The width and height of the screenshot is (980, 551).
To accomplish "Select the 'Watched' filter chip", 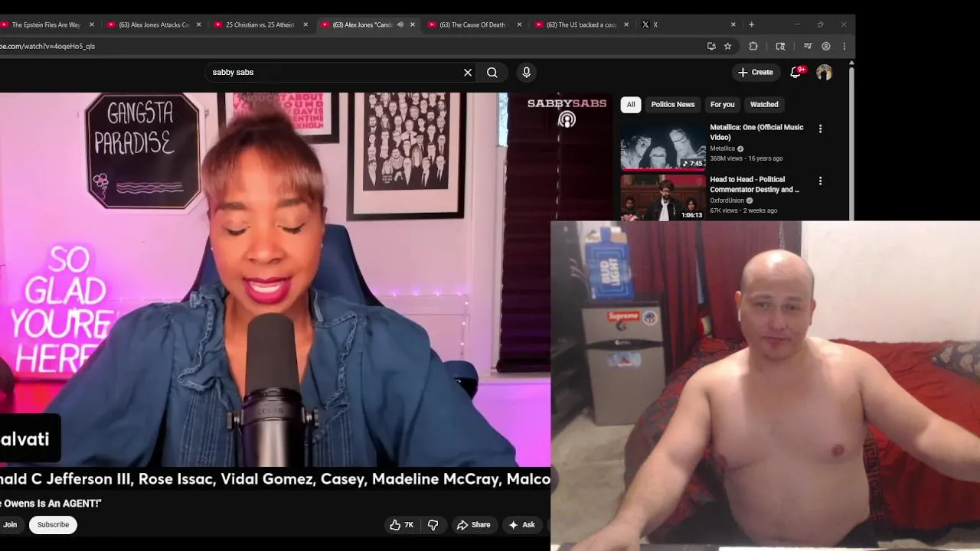I will [764, 104].
